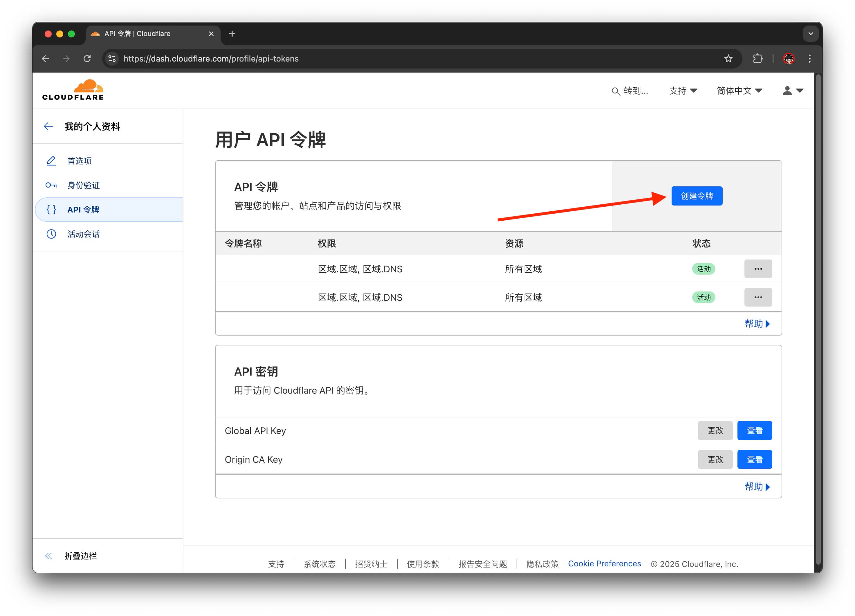Click 更改 for Origin CA Key

[x=715, y=460]
